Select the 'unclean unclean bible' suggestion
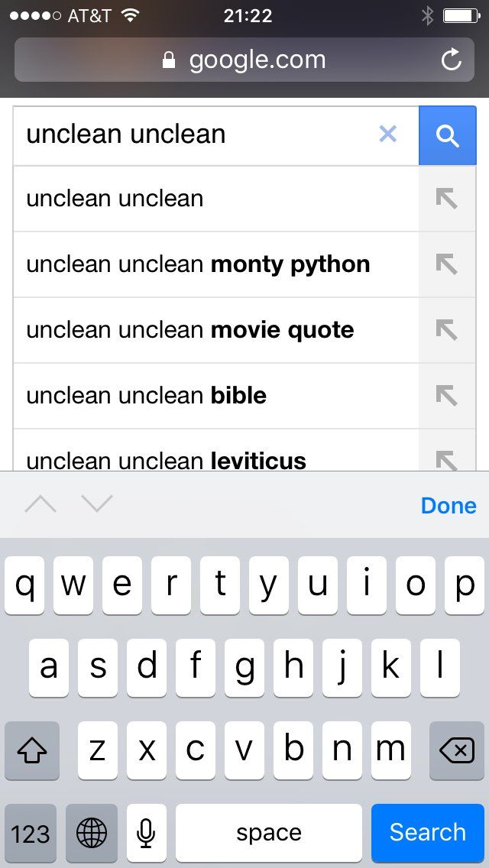Viewport: 489px width, 868px height. pyautogui.click(x=147, y=396)
